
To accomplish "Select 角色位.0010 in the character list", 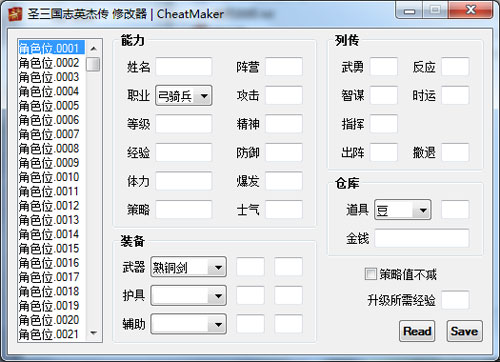I will [52, 177].
